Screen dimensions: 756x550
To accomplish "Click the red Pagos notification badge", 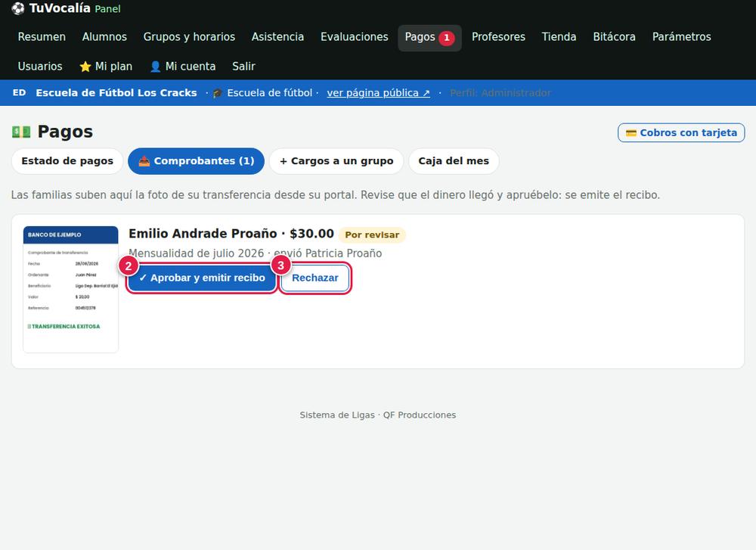I will pos(447,38).
